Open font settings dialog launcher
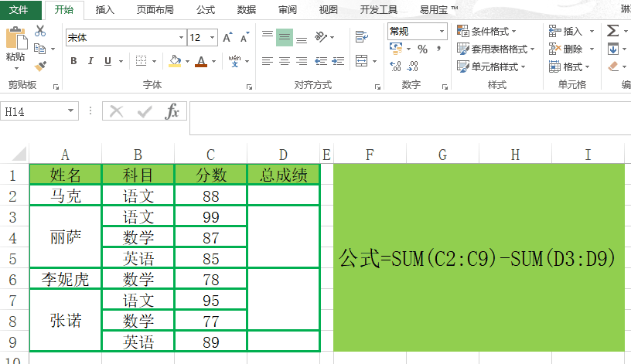Screen dimensions: 631x364 pos(249,87)
